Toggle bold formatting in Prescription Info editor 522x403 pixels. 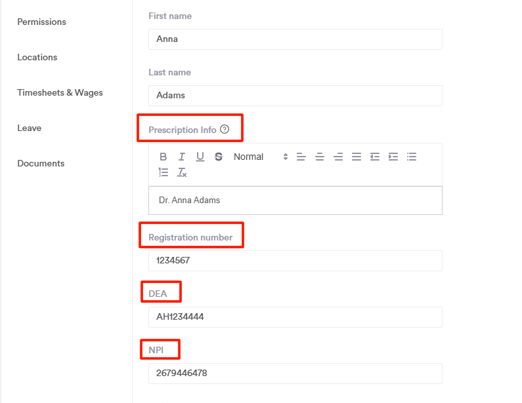(x=163, y=157)
